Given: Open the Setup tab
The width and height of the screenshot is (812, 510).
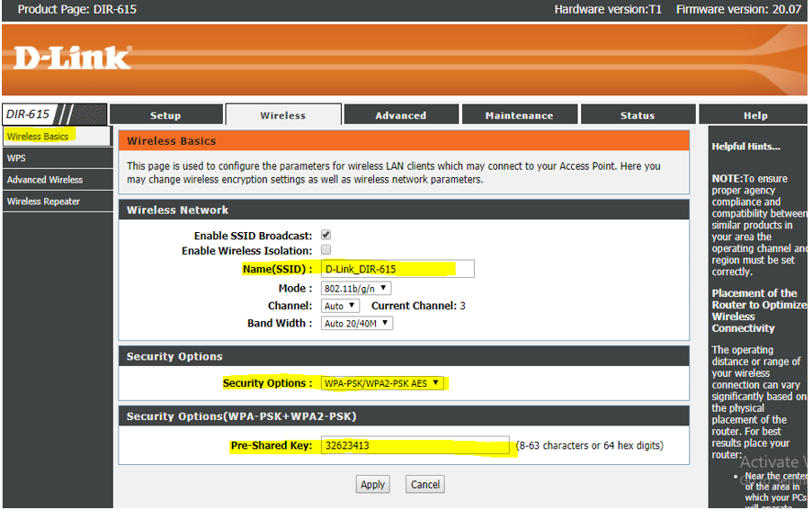Looking at the screenshot, I should point(165,115).
